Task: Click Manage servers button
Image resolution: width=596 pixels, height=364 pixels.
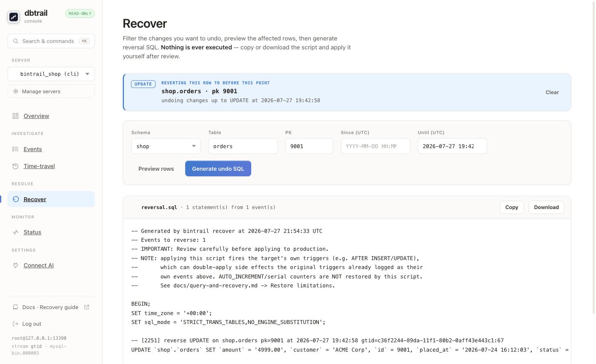Action: (x=51, y=92)
